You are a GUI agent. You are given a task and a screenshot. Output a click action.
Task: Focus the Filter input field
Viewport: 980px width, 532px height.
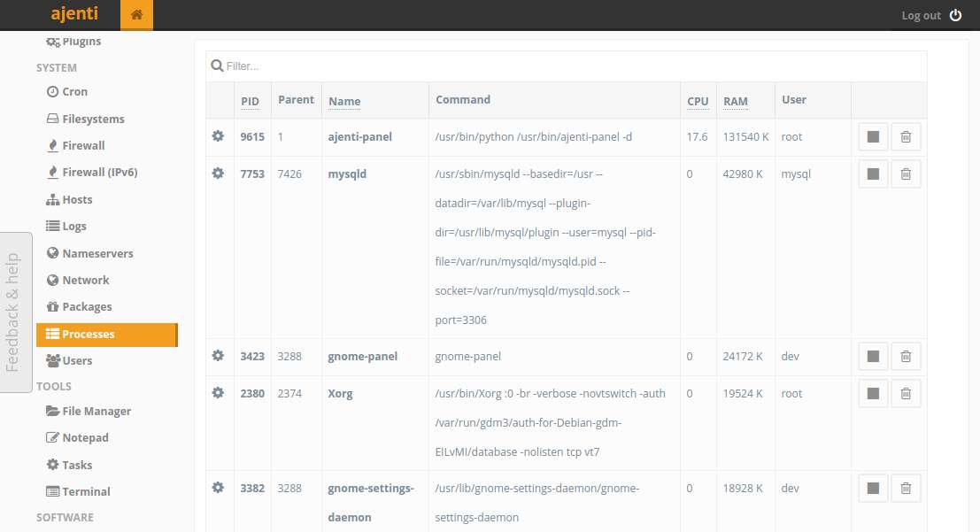pos(567,66)
